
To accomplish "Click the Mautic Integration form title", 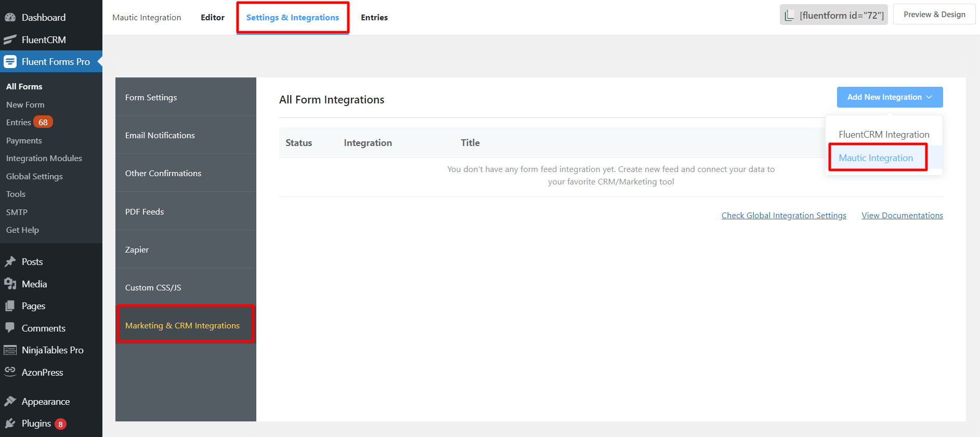I will point(147,18).
